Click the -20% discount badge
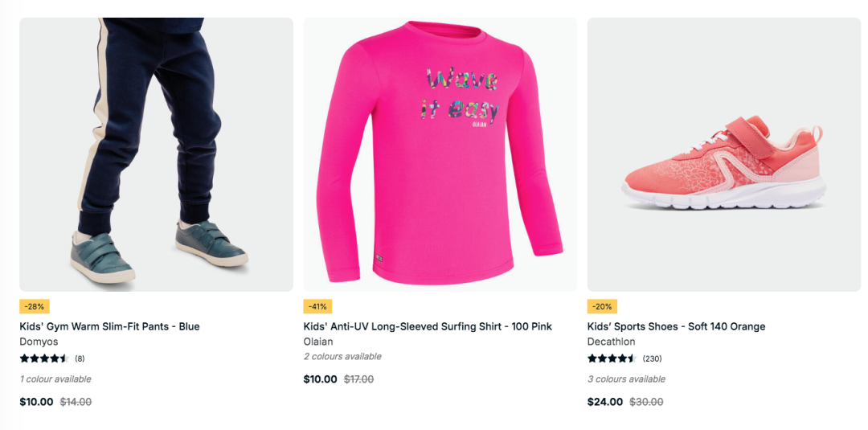Screen dimensions: 868x430 coord(602,306)
